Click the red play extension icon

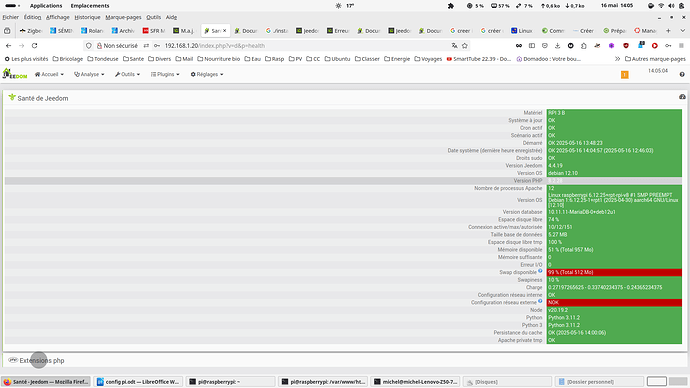click(655, 45)
